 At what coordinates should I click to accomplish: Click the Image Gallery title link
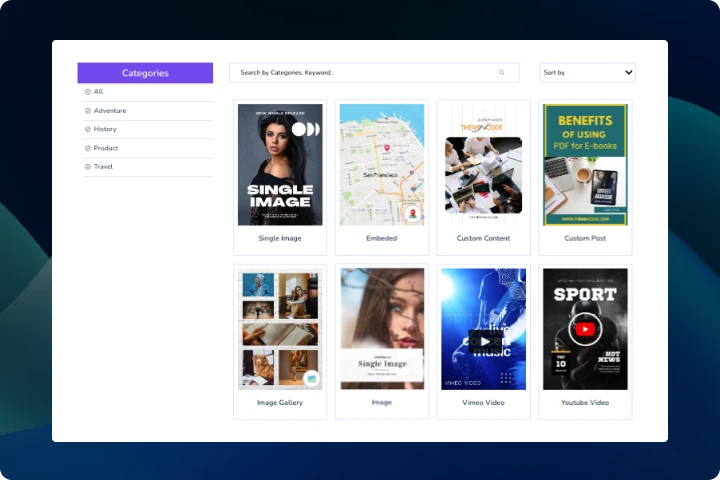(x=280, y=403)
